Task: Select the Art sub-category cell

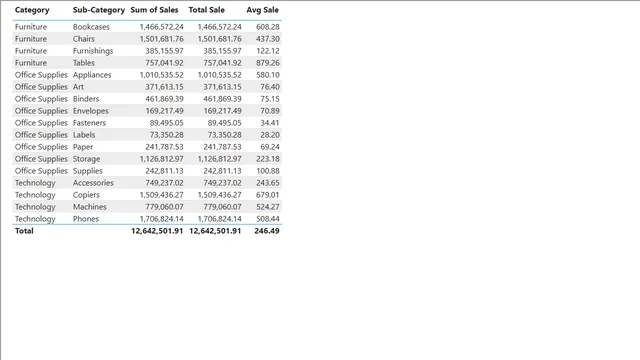Action: (x=78, y=87)
